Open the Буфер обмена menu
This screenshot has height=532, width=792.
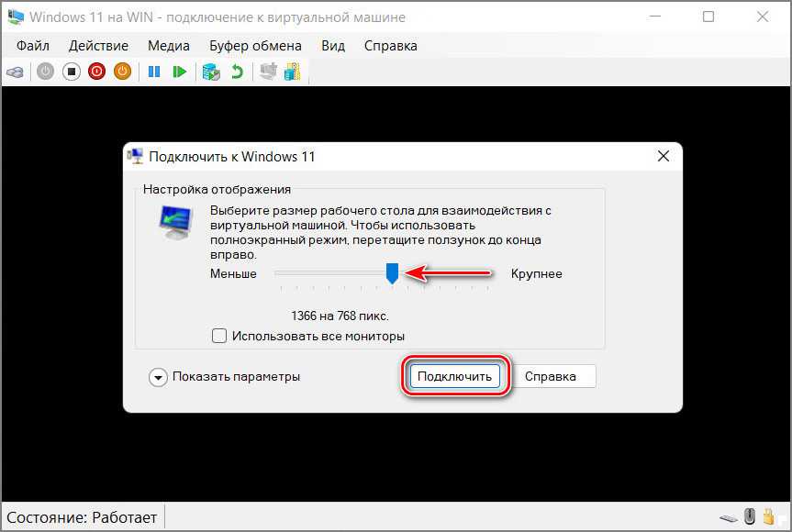click(255, 45)
